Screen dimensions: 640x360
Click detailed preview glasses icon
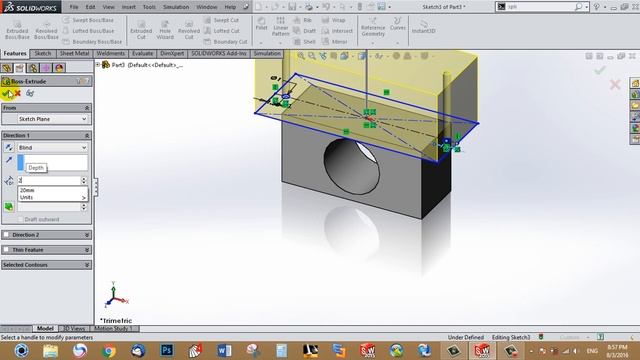coord(30,93)
